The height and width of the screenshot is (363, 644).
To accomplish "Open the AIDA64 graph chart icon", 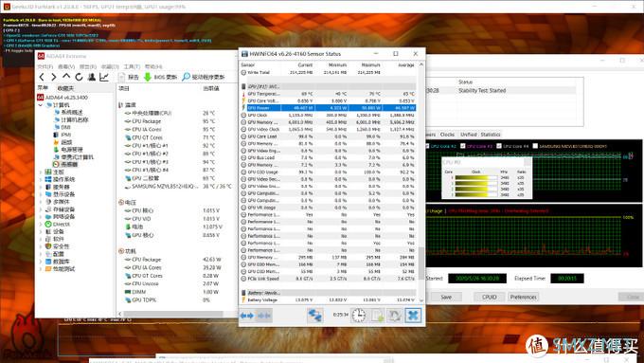I will (104, 77).
